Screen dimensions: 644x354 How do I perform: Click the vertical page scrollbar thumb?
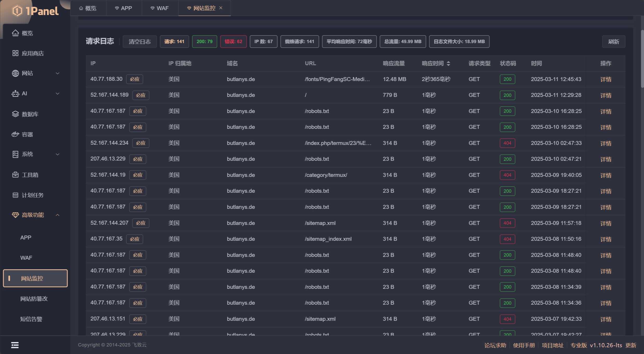[x=642, y=58]
